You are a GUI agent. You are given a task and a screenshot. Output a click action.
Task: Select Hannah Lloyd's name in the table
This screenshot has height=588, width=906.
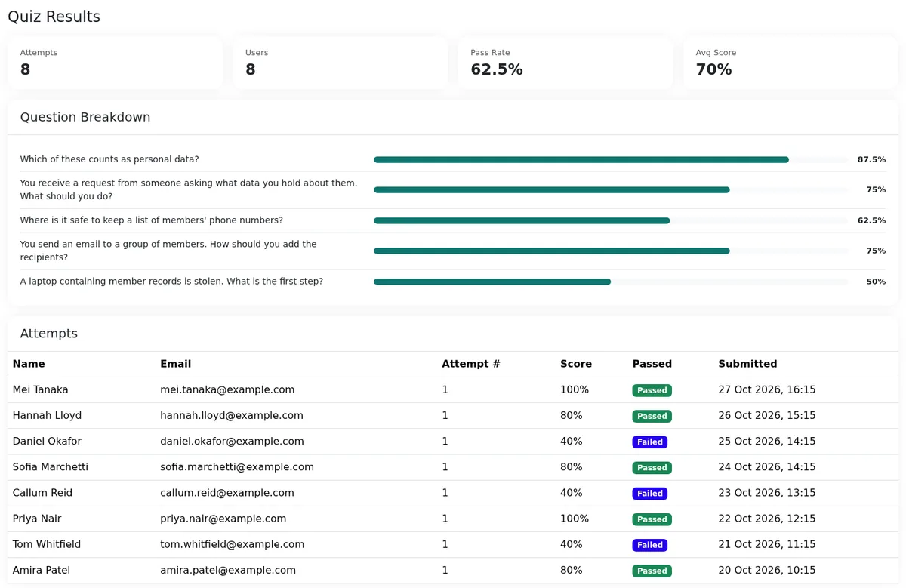coord(47,416)
